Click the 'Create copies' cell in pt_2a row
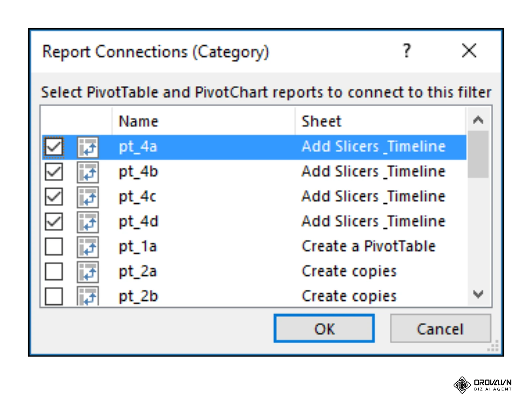532x407 pixels. 349,271
